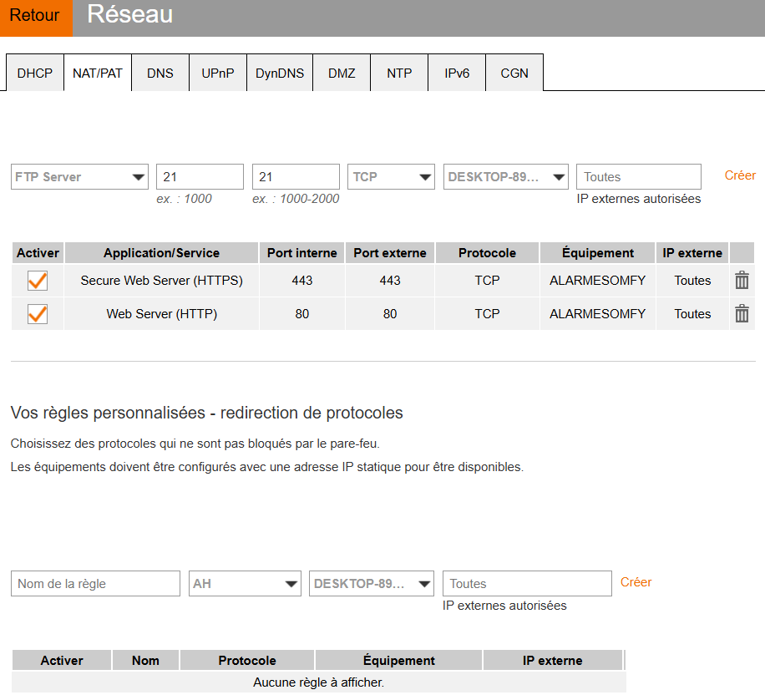765x700 pixels.
Task: Open the AH protocol dropdown
Action: pos(245,584)
